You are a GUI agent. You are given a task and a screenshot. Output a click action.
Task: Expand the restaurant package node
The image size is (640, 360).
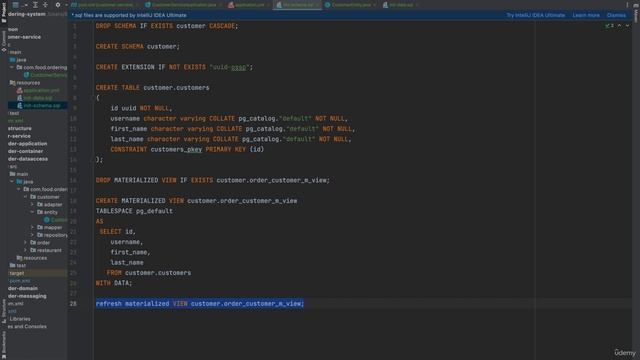coord(26,250)
